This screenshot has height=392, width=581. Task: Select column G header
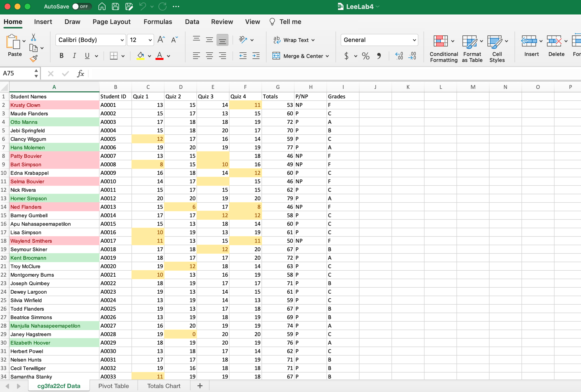point(278,87)
